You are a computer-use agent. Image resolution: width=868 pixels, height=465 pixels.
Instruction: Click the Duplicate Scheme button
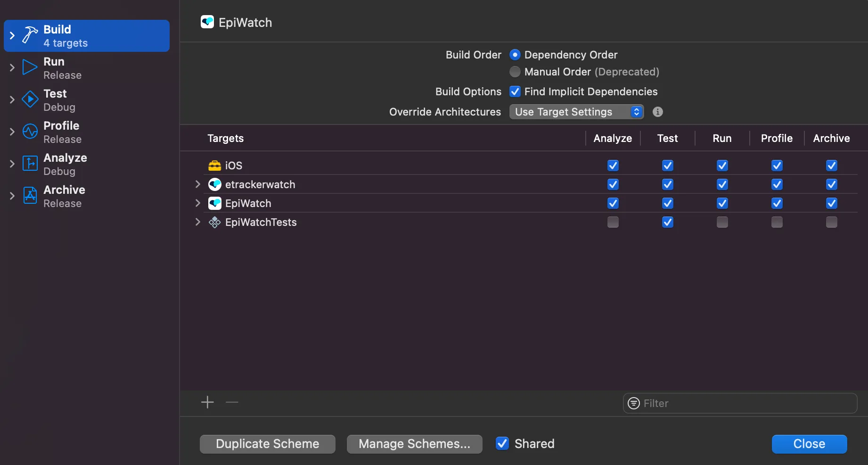[x=267, y=443]
